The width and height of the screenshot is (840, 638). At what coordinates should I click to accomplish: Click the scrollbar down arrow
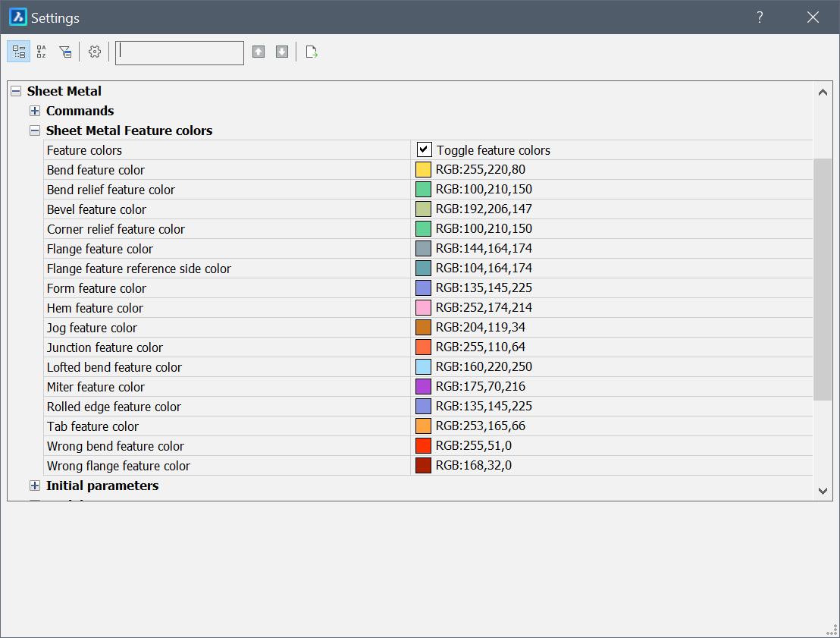(823, 491)
